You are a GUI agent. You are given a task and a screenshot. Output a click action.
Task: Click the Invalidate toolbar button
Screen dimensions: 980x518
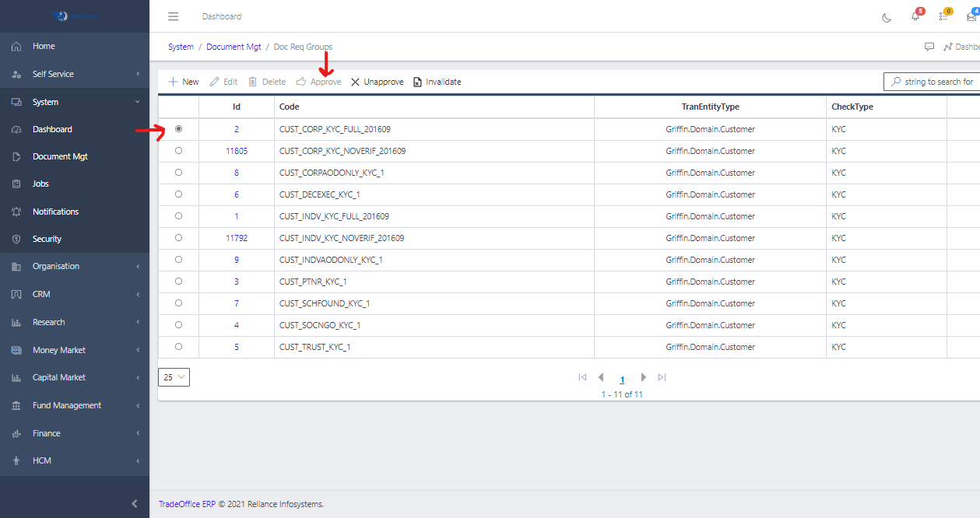437,82
